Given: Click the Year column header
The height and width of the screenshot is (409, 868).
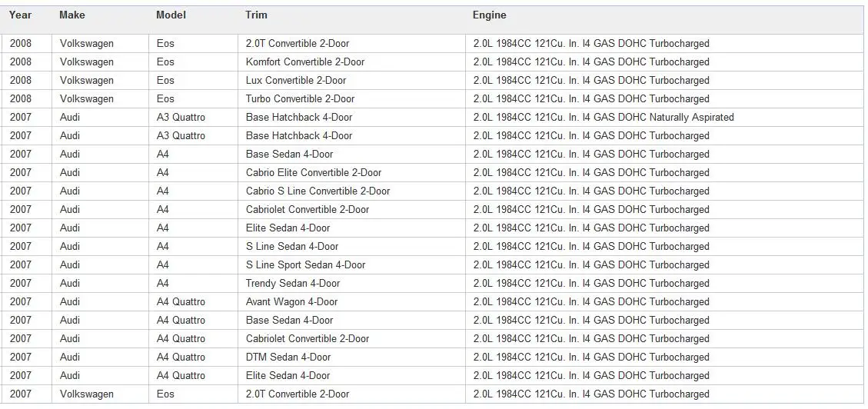Looking at the screenshot, I should coord(21,15).
